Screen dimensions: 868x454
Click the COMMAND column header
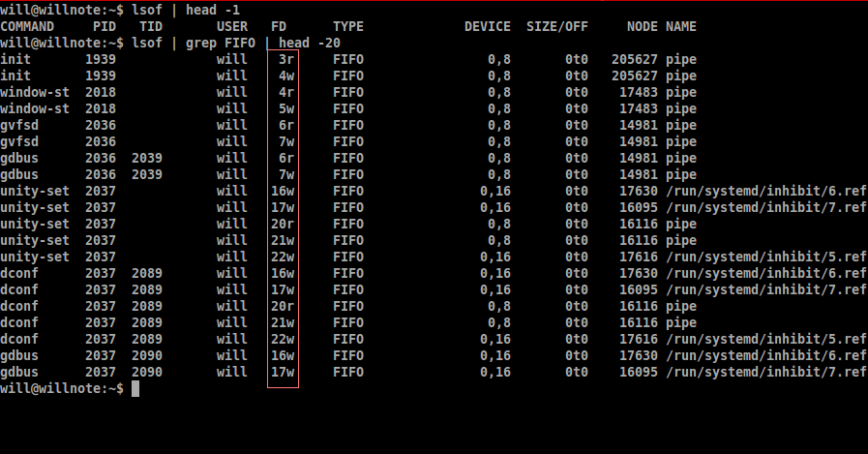[x=27, y=26]
